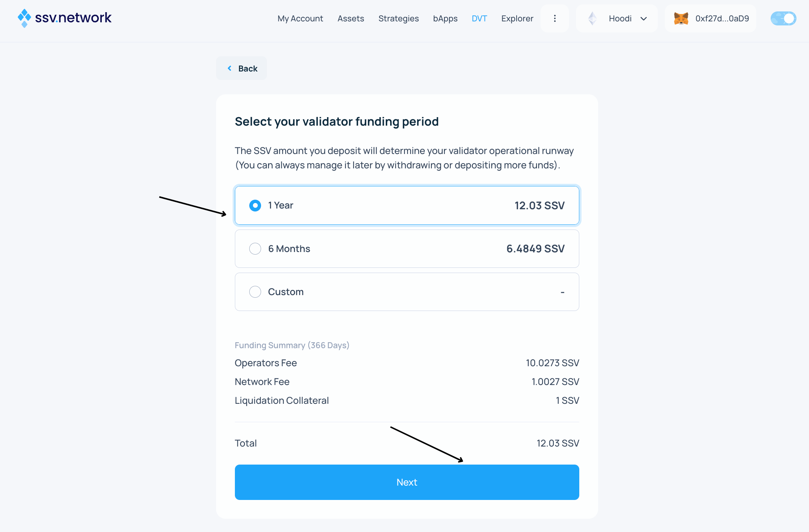Expand the Hoodi network dropdown chevron
The image size is (809, 532).
point(644,19)
